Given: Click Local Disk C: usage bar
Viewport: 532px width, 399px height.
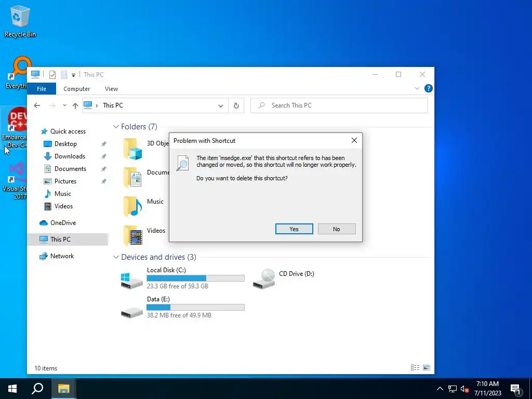Looking at the screenshot, I should coord(195,278).
